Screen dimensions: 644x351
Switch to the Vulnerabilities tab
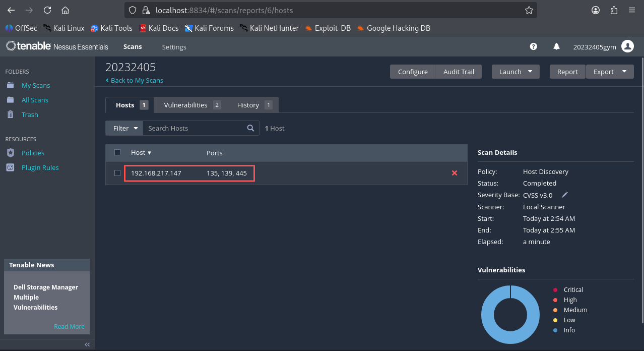(191, 105)
